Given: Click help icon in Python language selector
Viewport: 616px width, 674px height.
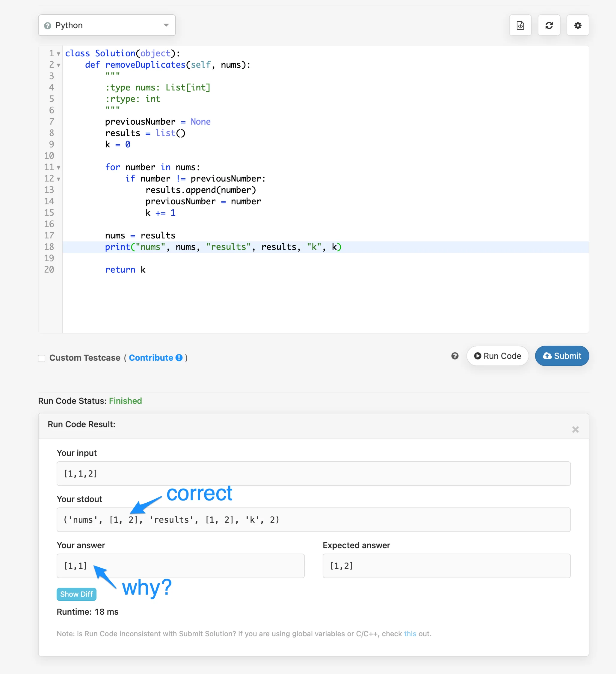Looking at the screenshot, I should (x=48, y=26).
